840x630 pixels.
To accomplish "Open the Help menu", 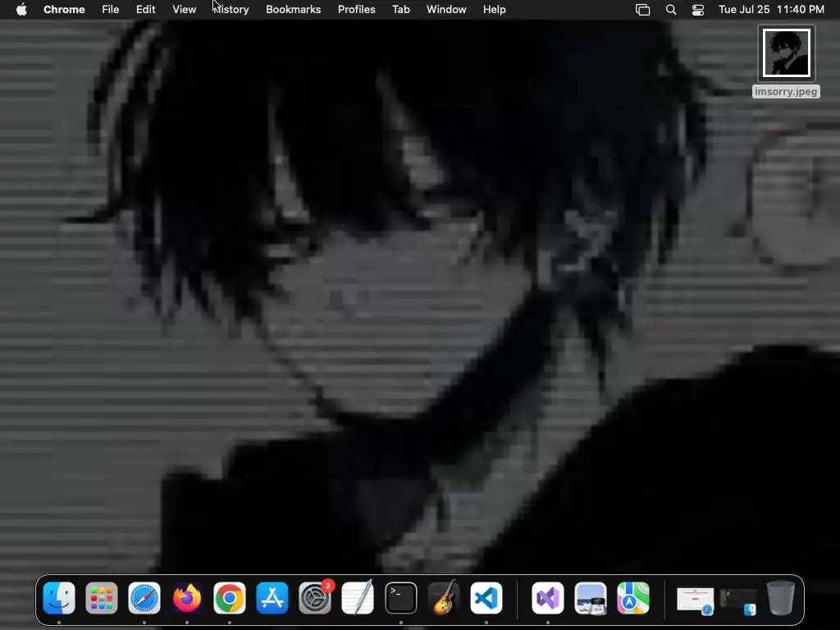I will (x=495, y=10).
